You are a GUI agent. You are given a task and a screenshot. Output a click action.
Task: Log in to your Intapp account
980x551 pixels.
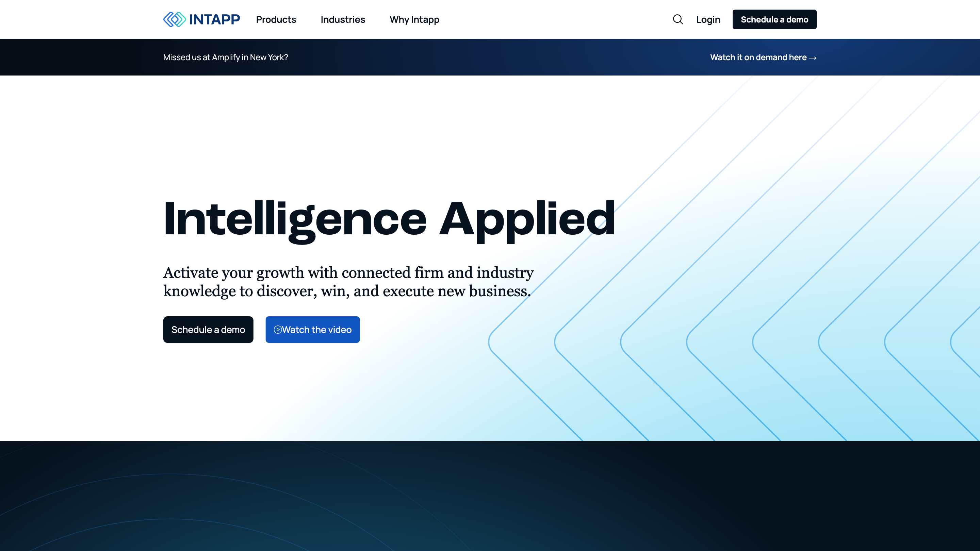pos(708,19)
